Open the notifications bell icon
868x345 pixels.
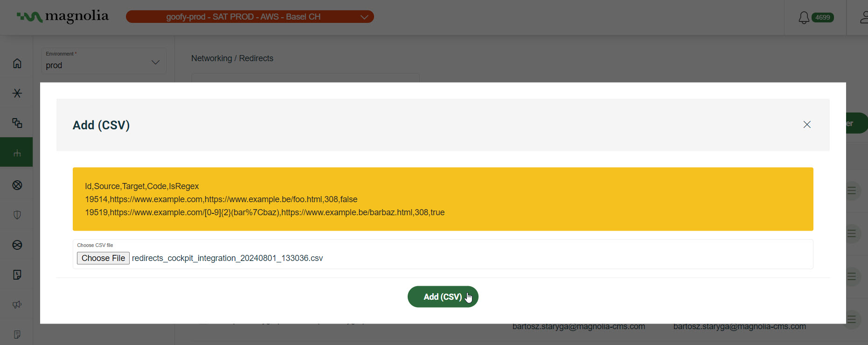coord(804,18)
